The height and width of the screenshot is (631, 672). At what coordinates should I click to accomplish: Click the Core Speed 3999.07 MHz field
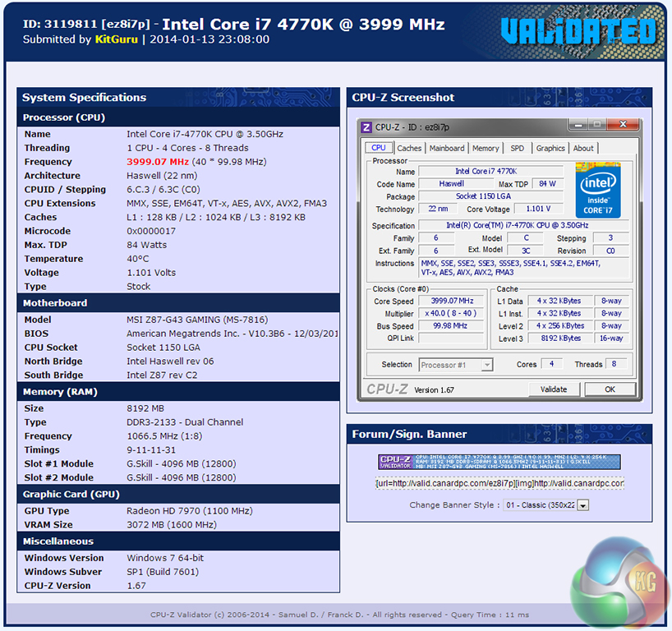pyautogui.click(x=452, y=301)
